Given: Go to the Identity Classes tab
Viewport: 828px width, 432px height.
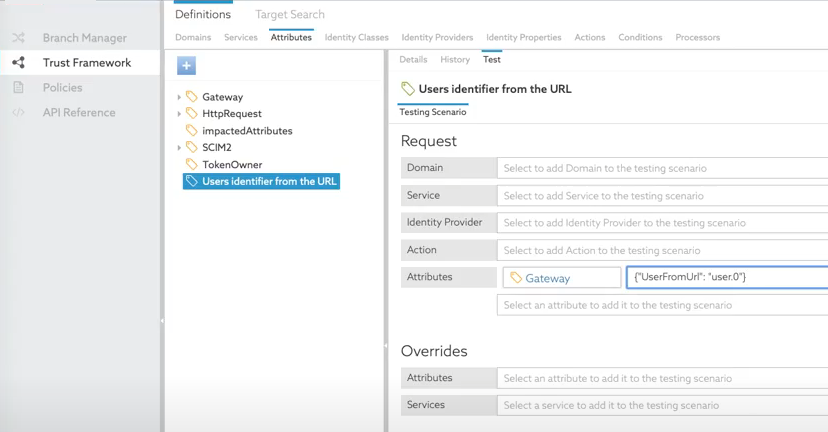Looking at the screenshot, I should [x=356, y=38].
